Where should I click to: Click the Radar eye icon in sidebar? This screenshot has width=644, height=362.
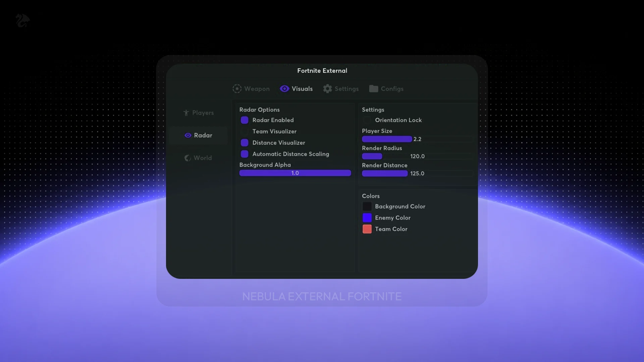pyautogui.click(x=188, y=135)
